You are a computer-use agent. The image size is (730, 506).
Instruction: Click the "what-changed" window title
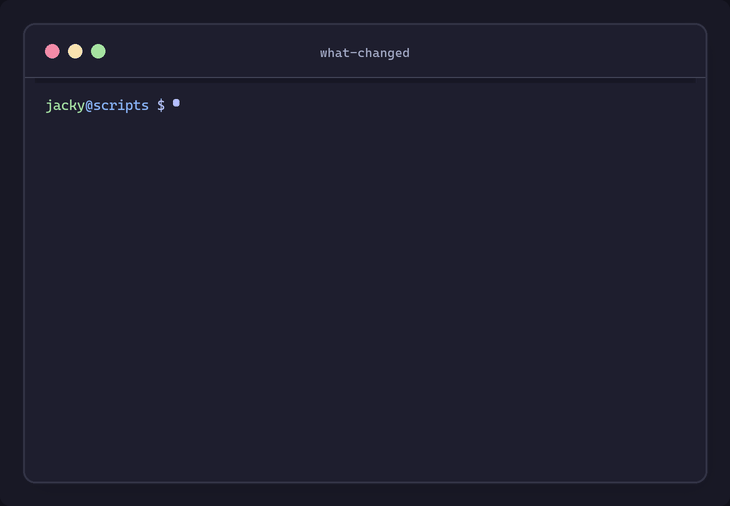pos(364,53)
